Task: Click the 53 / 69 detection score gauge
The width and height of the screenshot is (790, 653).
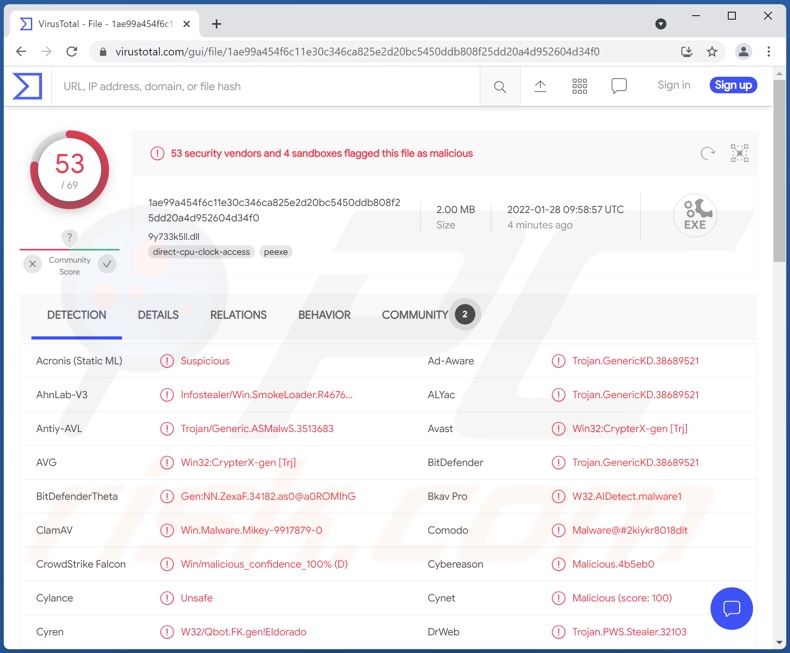Action: (70, 170)
